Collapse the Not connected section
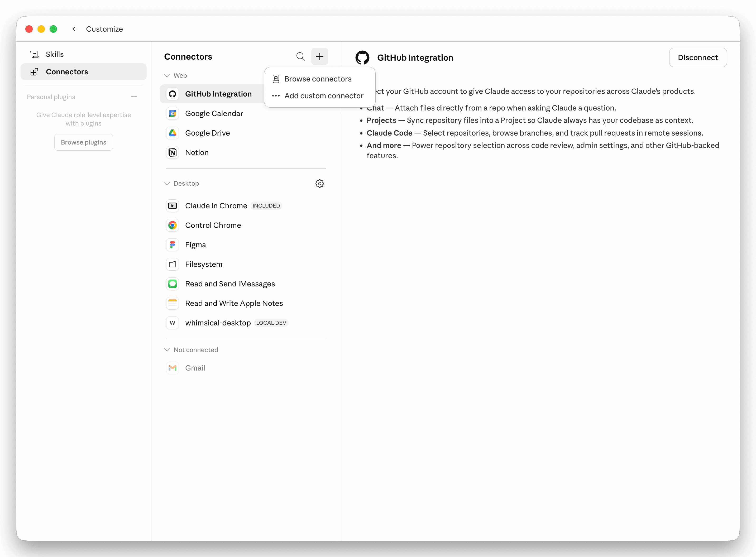Screen dimensions: 756x557 pyautogui.click(x=167, y=350)
